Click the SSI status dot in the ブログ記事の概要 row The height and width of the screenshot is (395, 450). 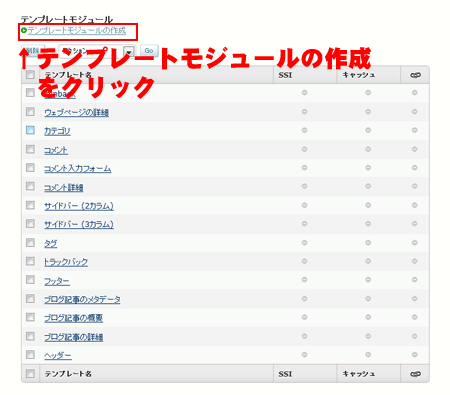point(304,317)
